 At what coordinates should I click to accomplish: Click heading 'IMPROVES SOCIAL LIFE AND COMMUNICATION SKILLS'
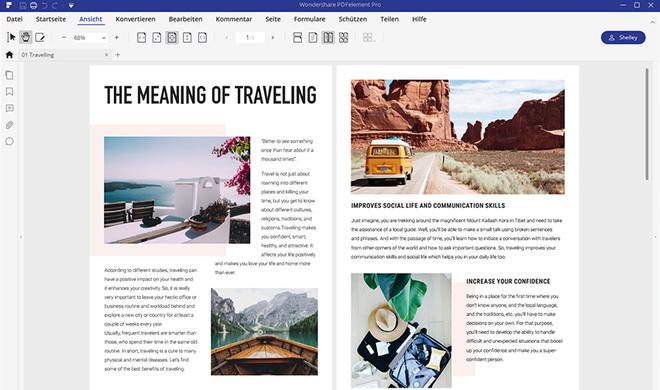point(428,205)
